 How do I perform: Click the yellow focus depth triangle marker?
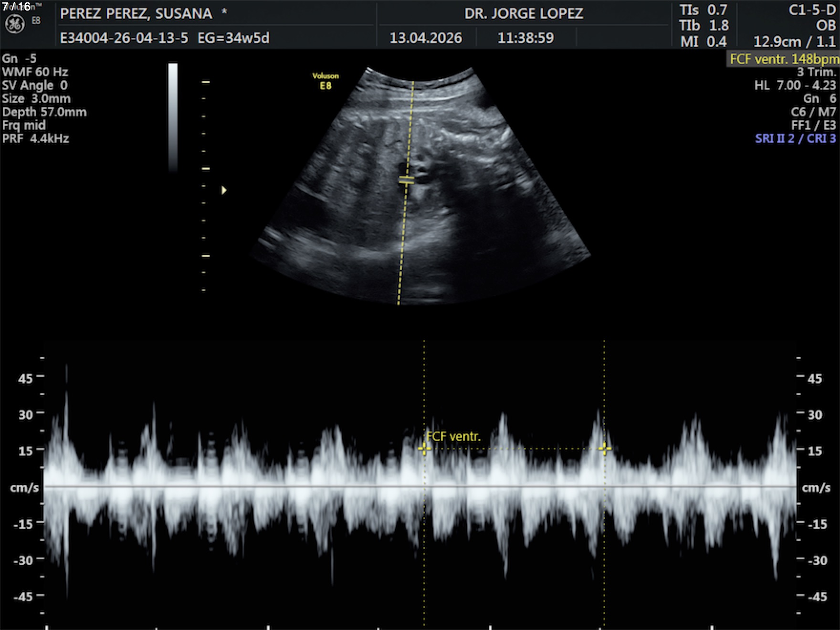(x=224, y=190)
